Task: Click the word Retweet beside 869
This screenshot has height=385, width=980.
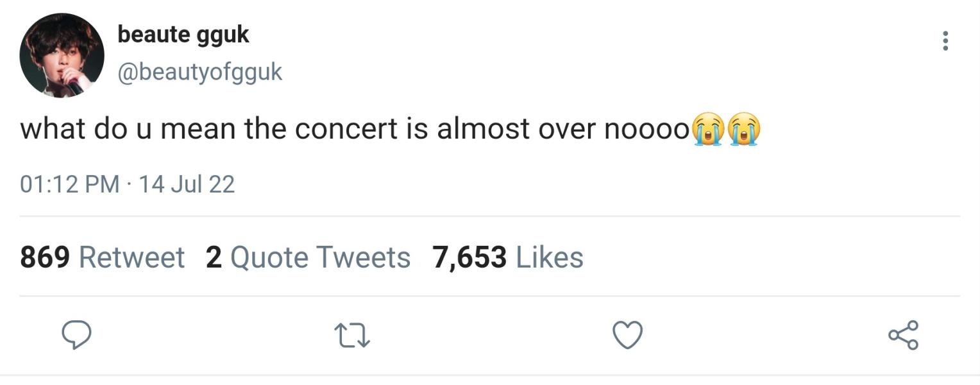Action: [x=131, y=257]
